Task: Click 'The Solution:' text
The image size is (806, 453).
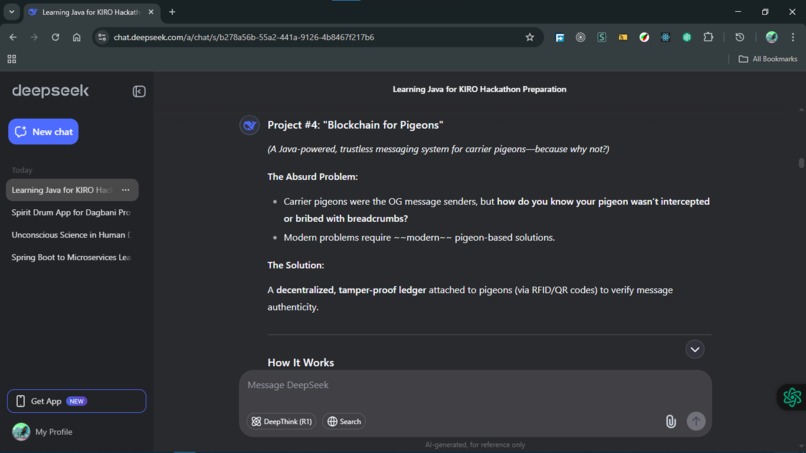Action: point(296,265)
